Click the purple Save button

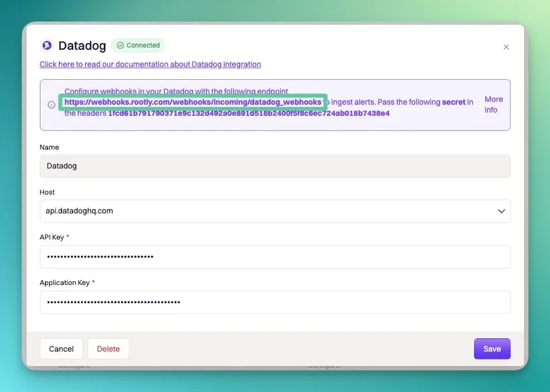pos(492,349)
